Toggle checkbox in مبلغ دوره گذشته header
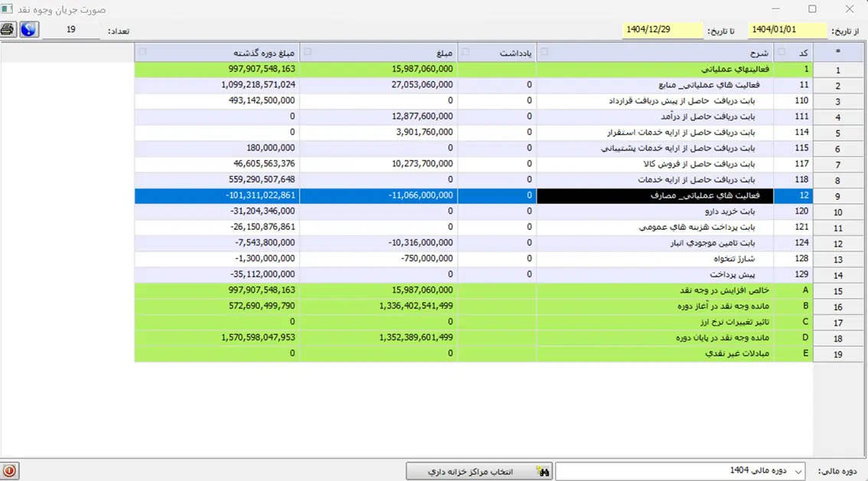 tap(143, 52)
